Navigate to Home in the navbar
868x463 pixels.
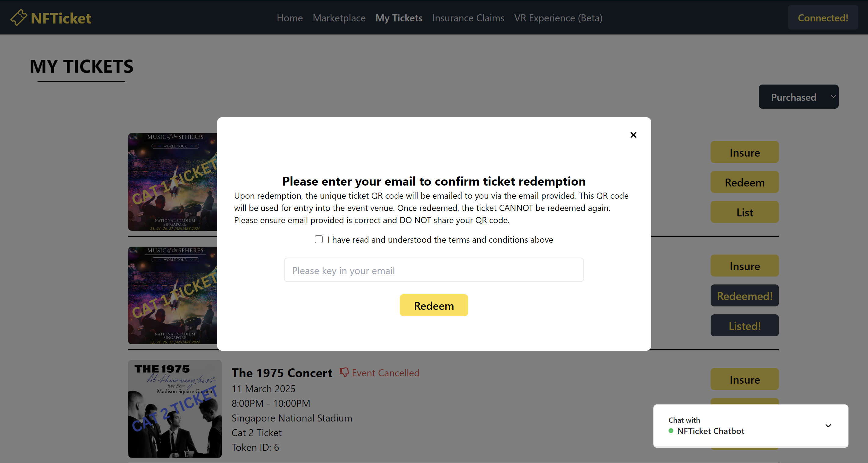pos(289,18)
